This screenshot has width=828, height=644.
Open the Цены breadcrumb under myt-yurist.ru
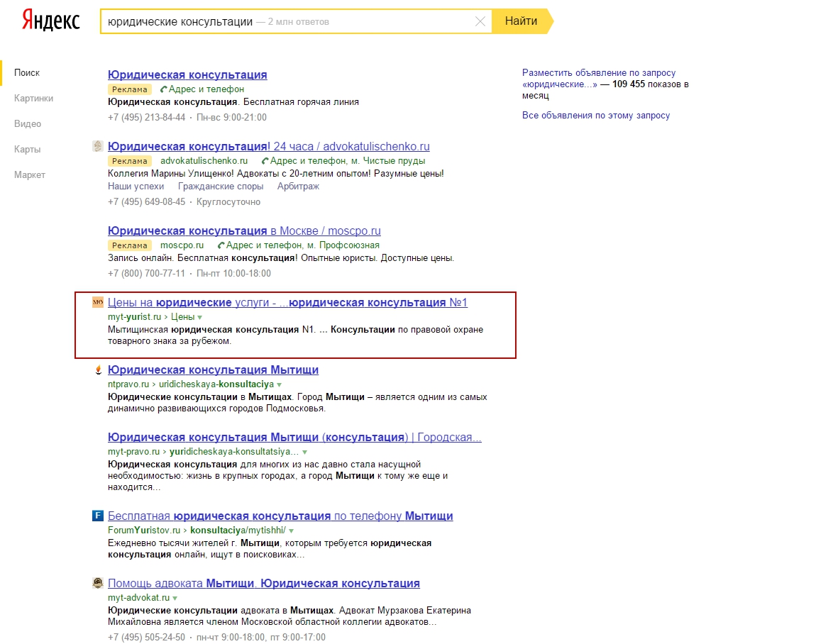click(x=183, y=317)
